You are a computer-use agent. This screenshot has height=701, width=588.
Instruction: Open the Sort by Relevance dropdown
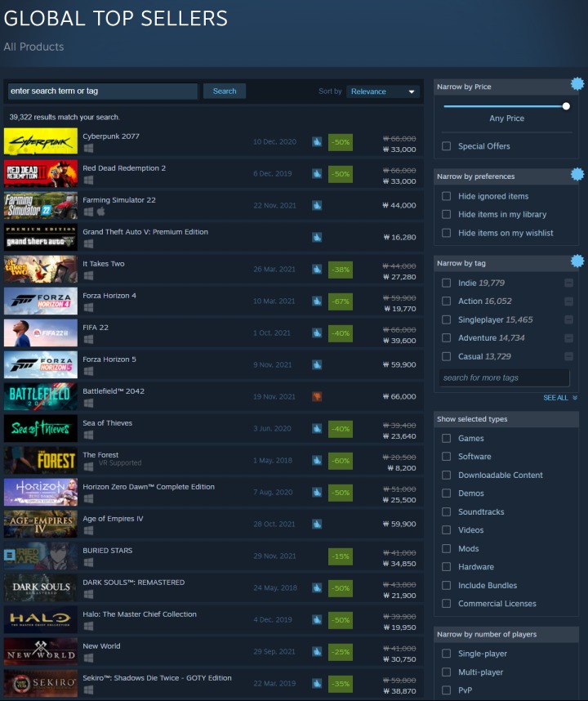[x=383, y=92]
